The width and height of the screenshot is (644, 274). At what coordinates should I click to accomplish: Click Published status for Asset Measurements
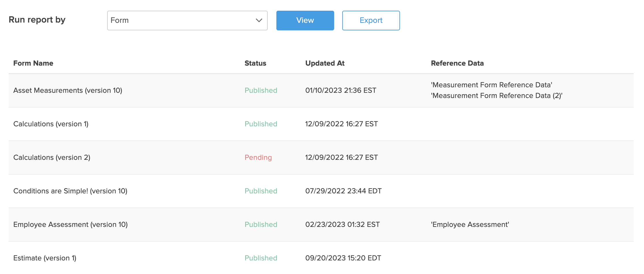click(x=261, y=90)
